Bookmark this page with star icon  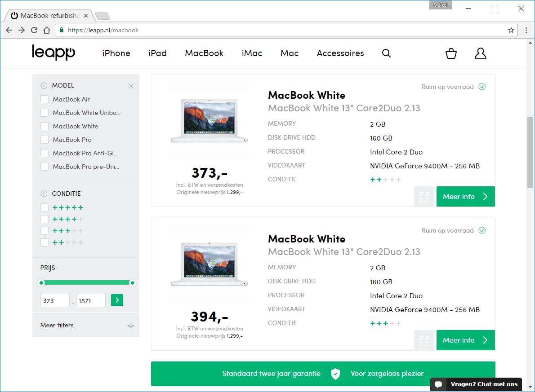(511, 30)
